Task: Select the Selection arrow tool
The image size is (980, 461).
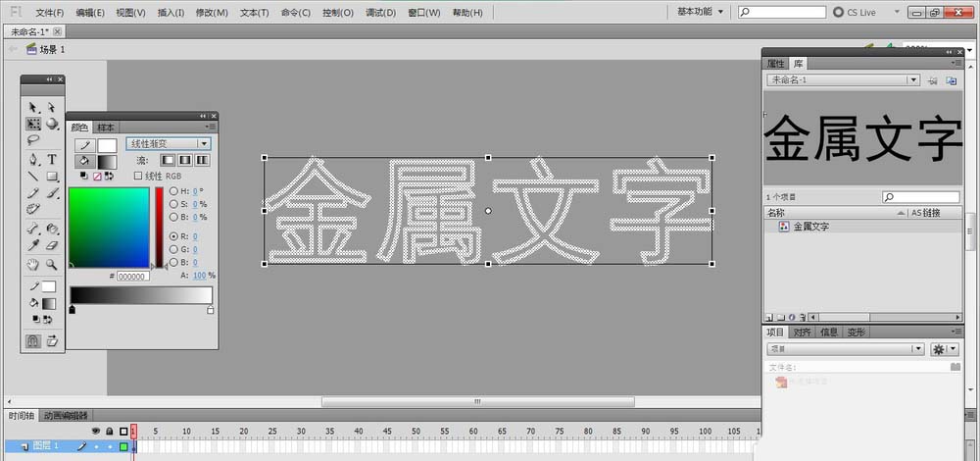Action: pyautogui.click(x=33, y=108)
